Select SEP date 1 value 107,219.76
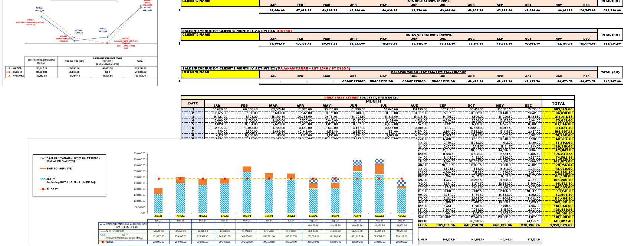 click(x=448, y=109)
